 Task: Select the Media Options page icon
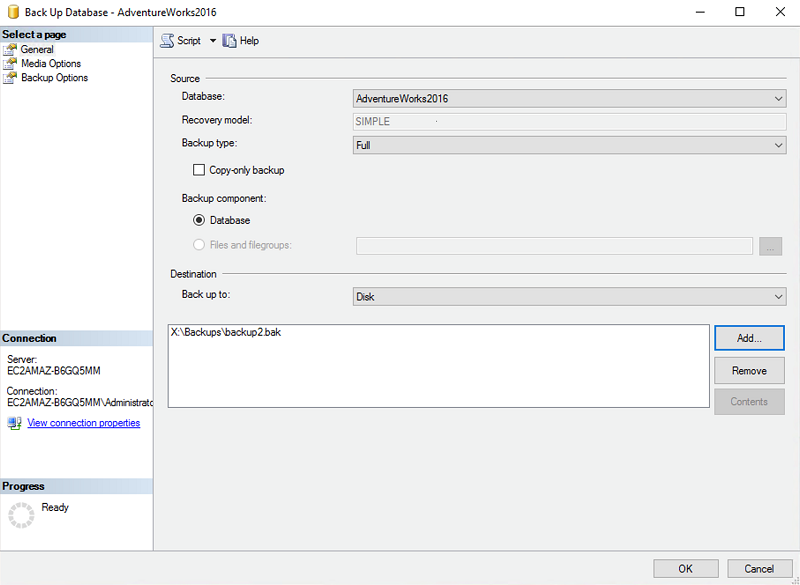coord(10,64)
